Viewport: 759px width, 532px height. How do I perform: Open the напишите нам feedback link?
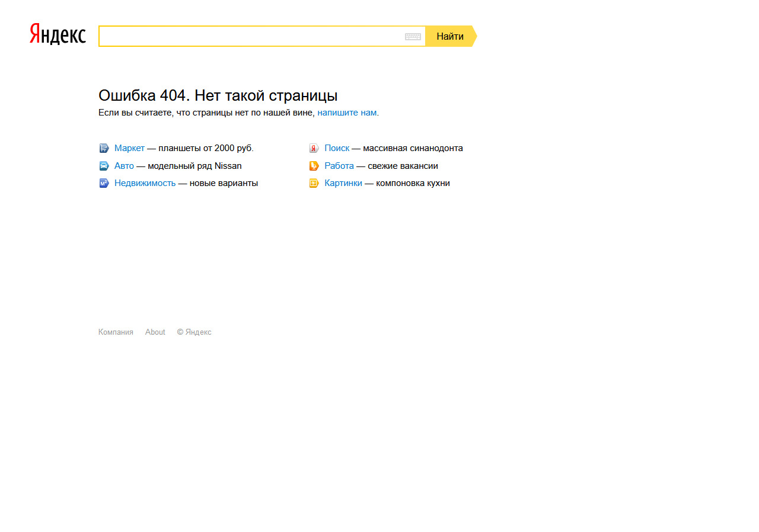click(347, 113)
